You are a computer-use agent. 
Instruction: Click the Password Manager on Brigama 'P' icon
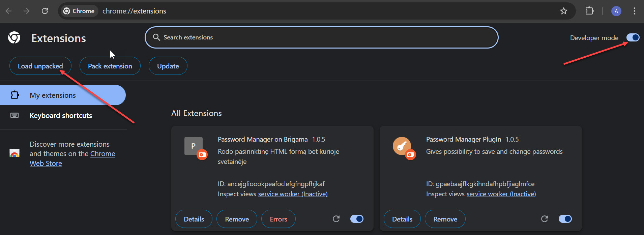pos(194,146)
